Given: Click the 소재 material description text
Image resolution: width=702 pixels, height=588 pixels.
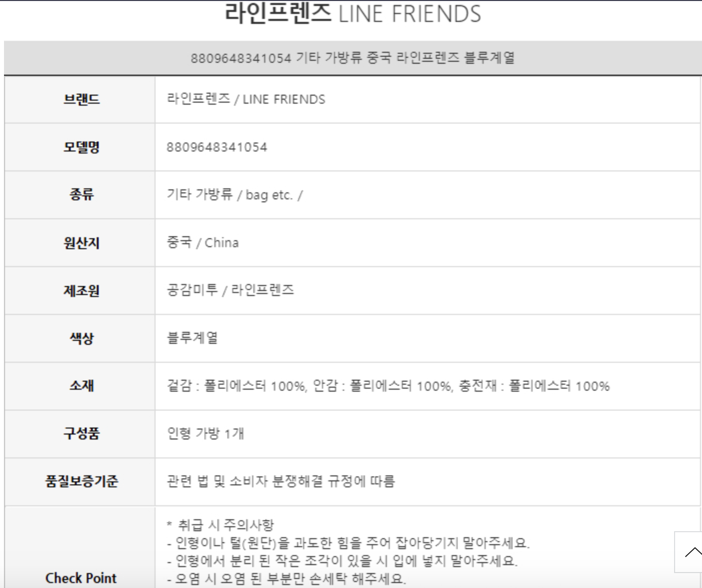Looking at the screenshot, I should coord(388,386).
